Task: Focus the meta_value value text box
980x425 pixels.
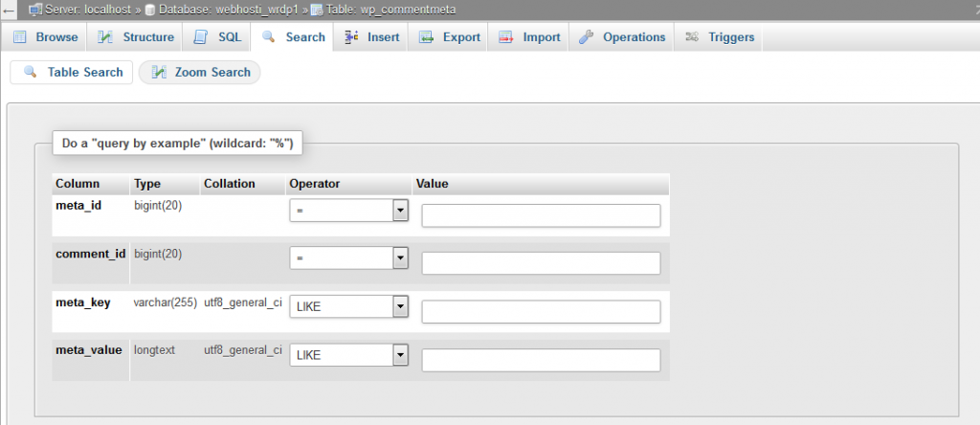Action: pos(541,360)
